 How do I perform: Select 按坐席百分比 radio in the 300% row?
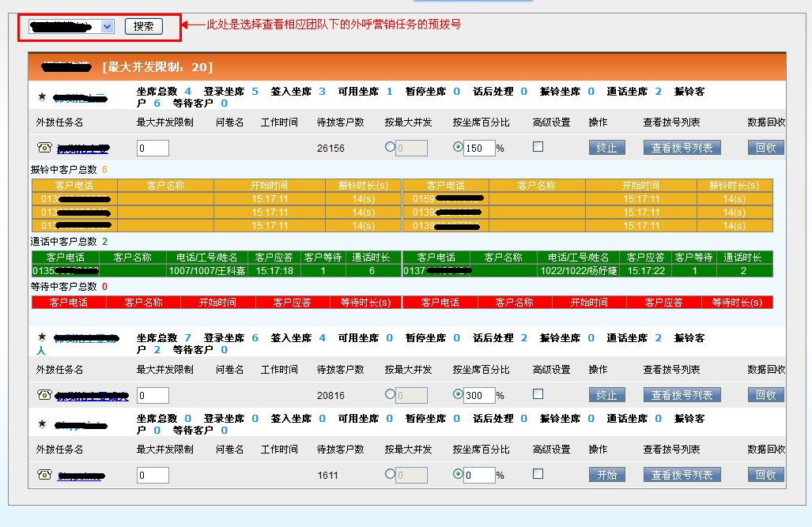pyautogui.click(x=458, y=394)
